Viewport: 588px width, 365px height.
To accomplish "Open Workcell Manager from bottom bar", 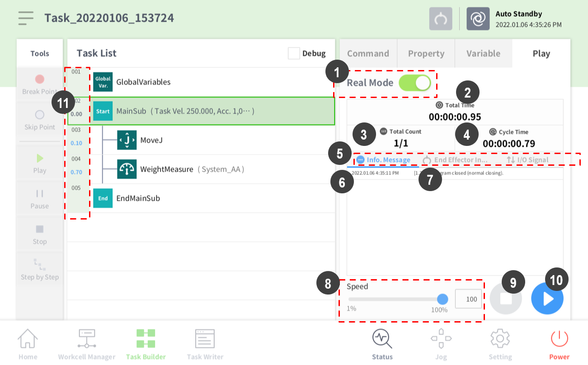I will point(87,344).
